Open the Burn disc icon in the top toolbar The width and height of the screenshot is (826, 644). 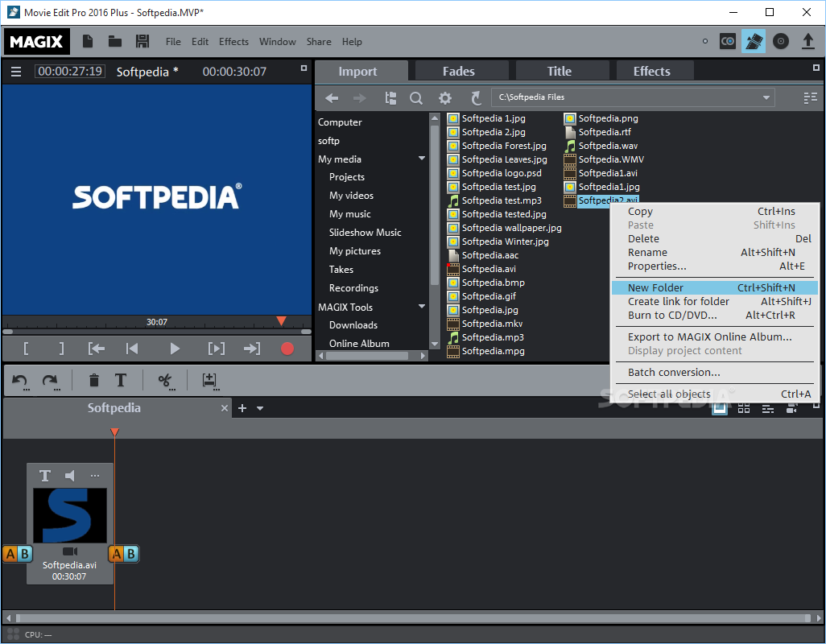[780, 40]
